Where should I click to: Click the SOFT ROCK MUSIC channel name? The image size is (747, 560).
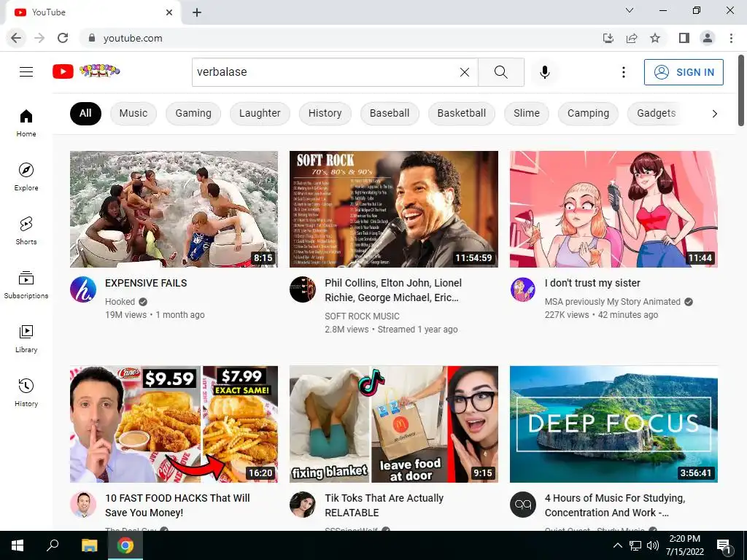click(x=362, y=316)
